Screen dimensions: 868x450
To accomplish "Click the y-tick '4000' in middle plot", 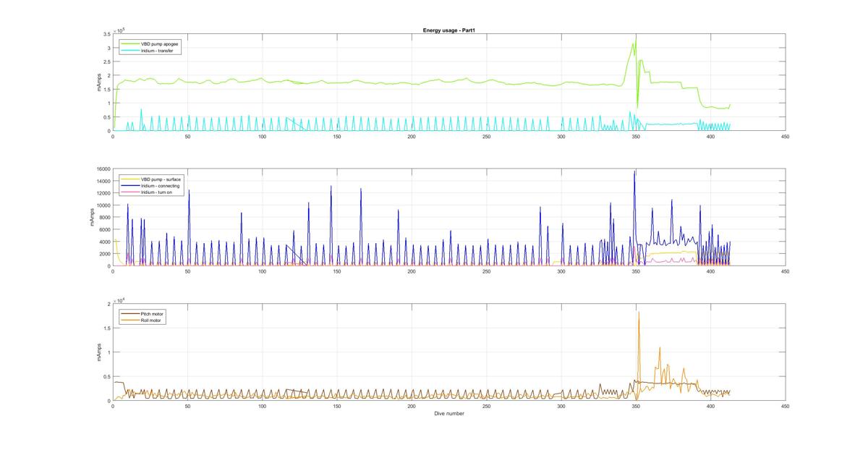I will coord(104,242).
